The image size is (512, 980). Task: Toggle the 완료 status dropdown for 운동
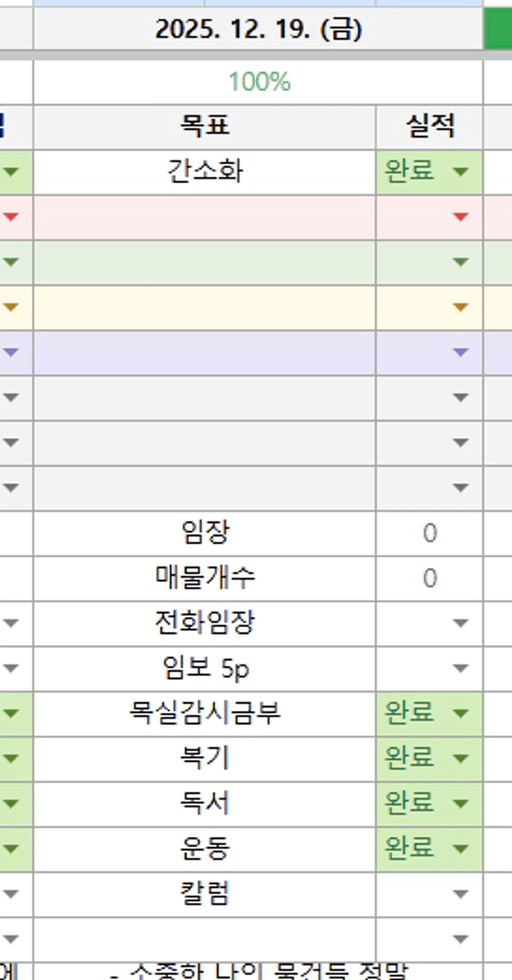[x=460, y=848]
